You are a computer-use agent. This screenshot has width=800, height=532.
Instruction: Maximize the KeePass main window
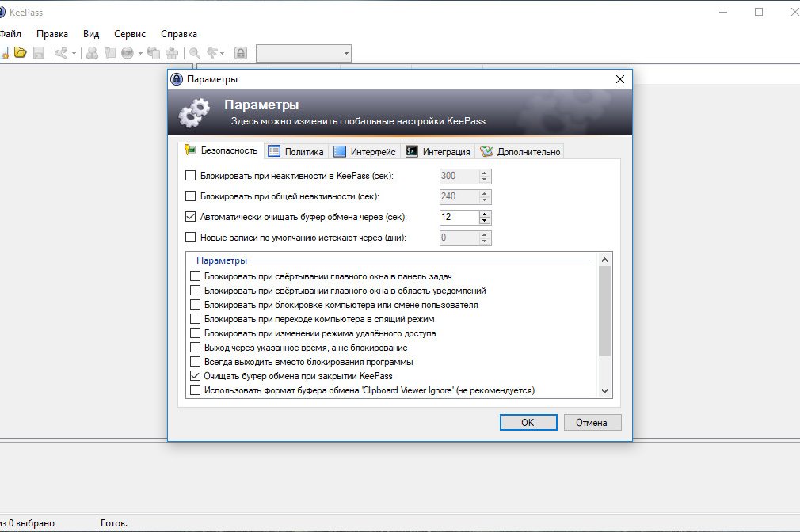[x=759, y=12]
